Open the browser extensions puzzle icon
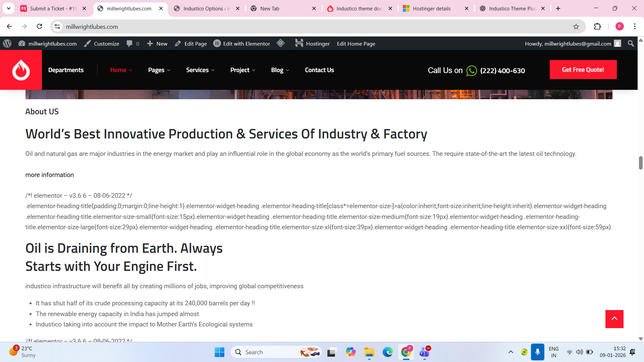The image size is (644, 362). [x=597, y=26]
